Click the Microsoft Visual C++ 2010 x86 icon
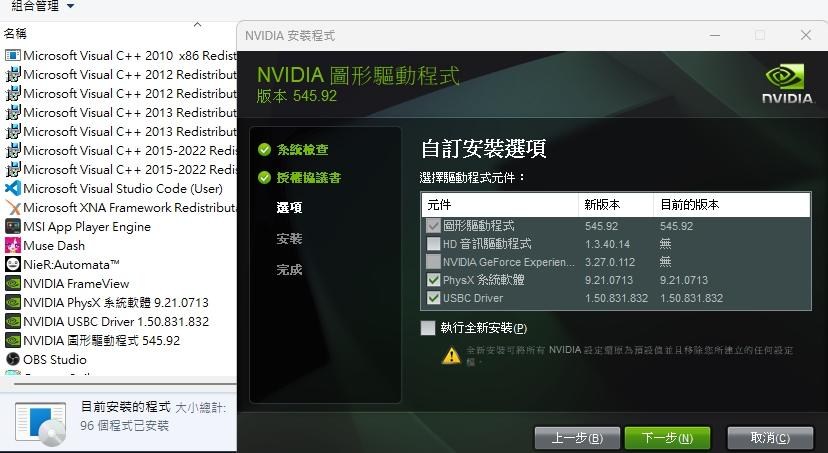This screenshot has width=828, height=453. click(13, 55)
